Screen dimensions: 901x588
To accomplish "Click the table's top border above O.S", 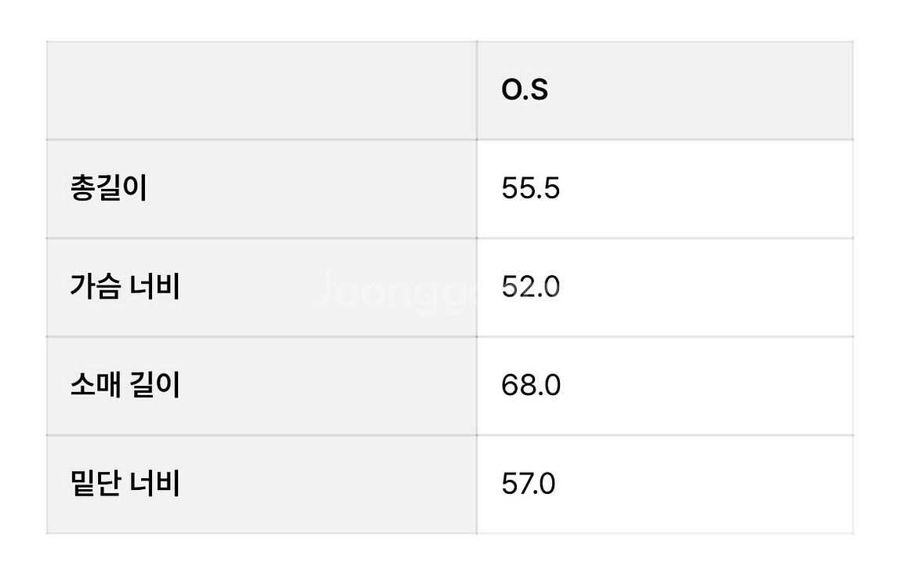I will pos(664,42).
